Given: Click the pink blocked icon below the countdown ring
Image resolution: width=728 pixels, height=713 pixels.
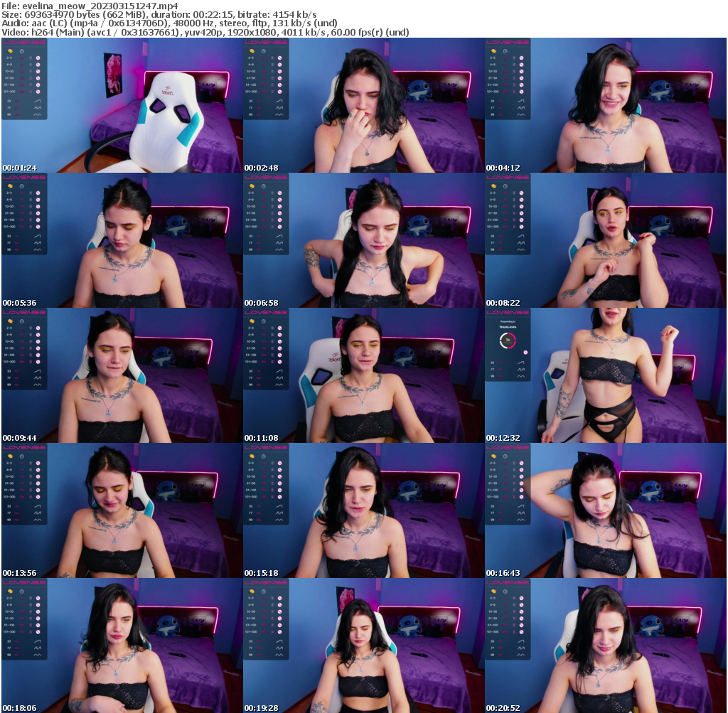Looking at the screenshot, I should 525,353.
